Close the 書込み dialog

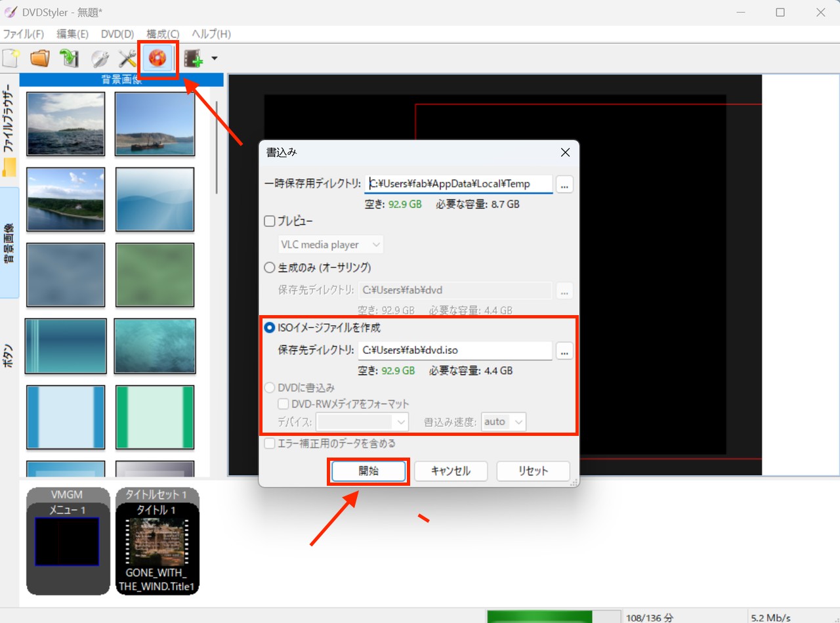(x=565, y=152)
